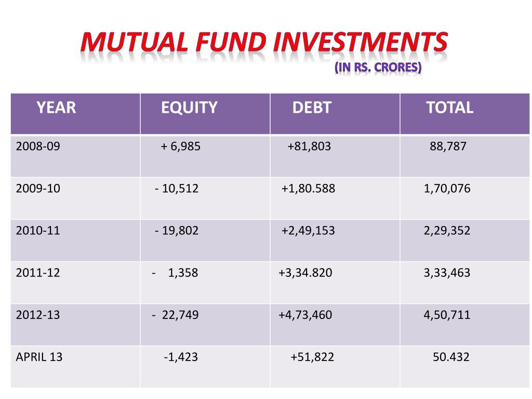Select the 2011-12 year cell
The width and height of the screenshot is (532, 399).
point(38,273)
